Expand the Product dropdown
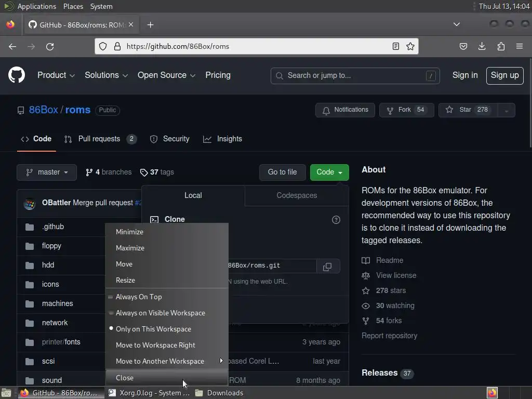Image resolution: width=532 pixels, height=399 pixels. (x=56, y=75)
